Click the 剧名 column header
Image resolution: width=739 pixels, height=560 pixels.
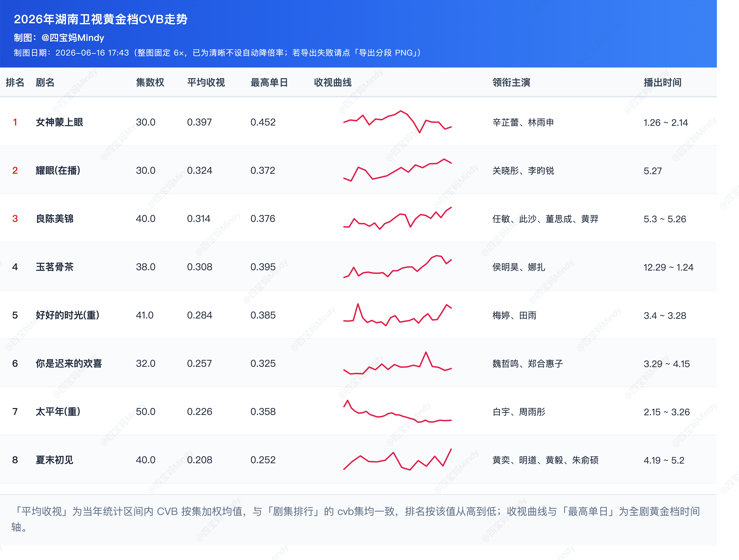(45, 82)
